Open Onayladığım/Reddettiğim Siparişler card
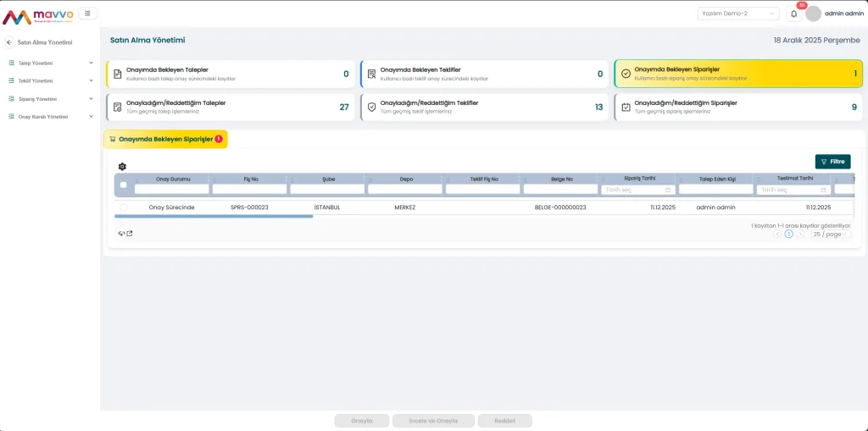The image size is (868, 431). click(x=738, y=108)
